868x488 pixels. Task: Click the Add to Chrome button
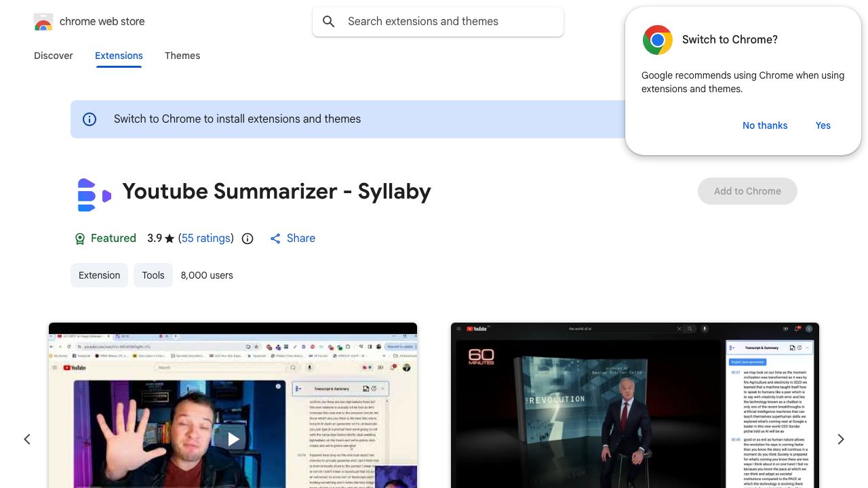[x=747, y=191]
